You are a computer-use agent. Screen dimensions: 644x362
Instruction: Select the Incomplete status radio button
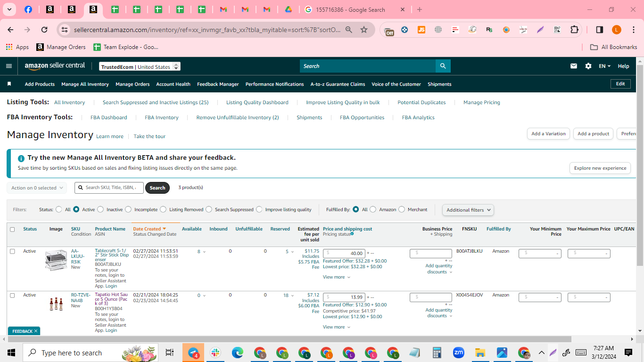tap(128, 210)
